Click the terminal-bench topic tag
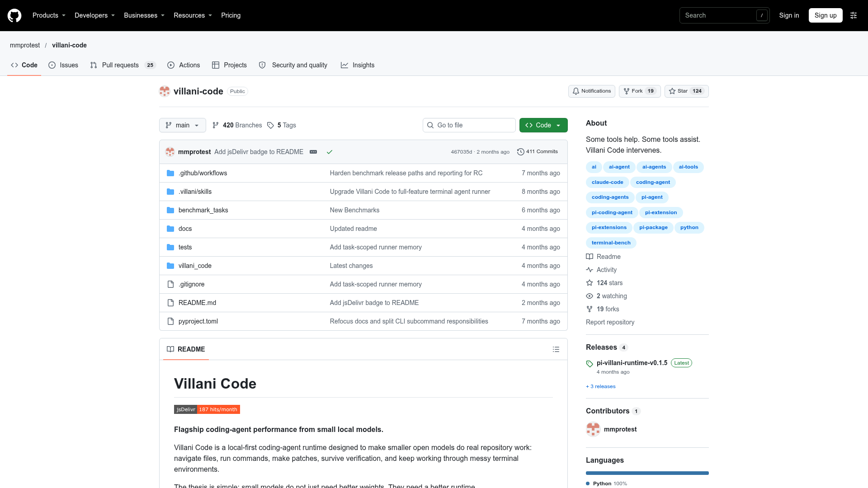Viewport: 868px width, 488px height. [611, 243]
